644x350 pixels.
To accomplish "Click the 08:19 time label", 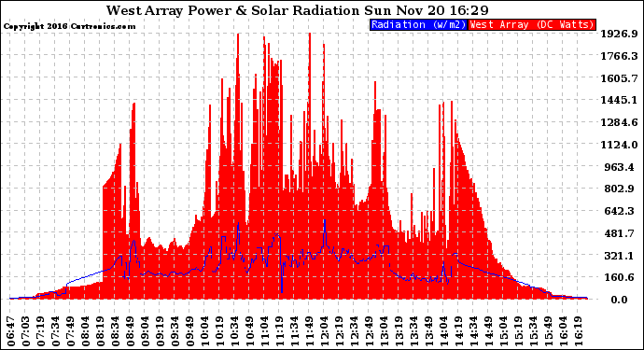I will [x=100, y=331].
